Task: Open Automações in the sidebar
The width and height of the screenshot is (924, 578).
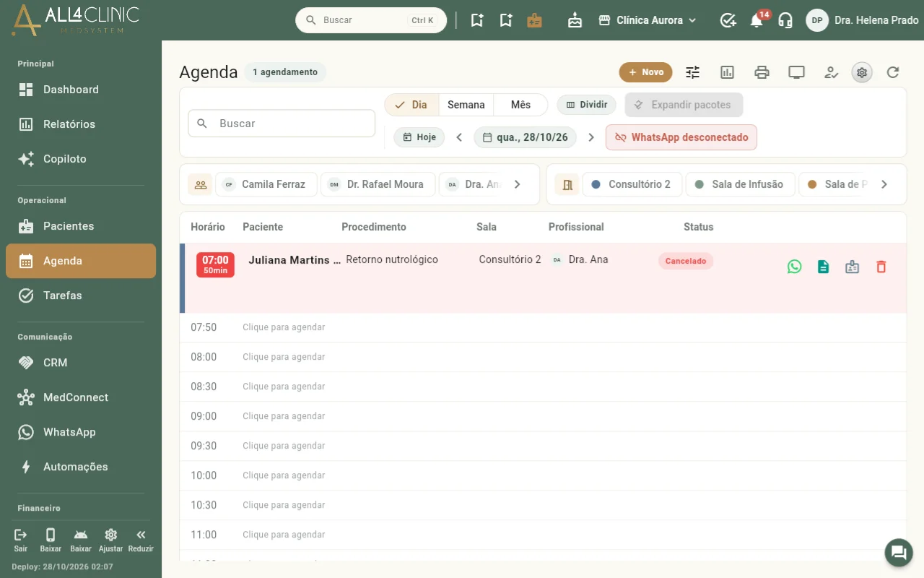Action: tap(81, 467)
